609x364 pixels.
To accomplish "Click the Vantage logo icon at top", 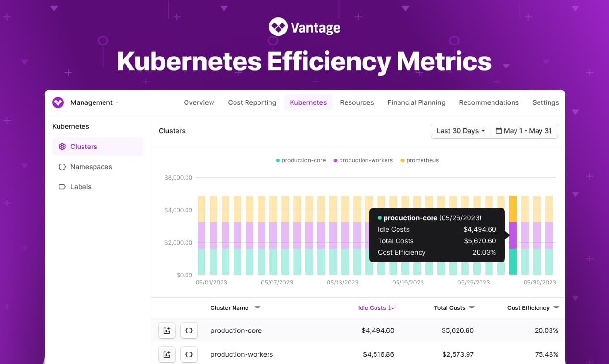I will click(x=278, y=26).
